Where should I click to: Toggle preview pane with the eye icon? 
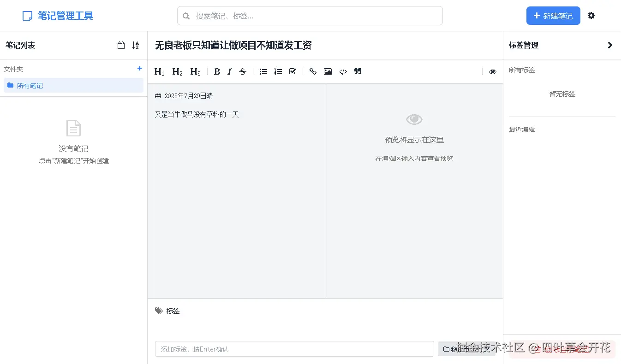point(493,72)
